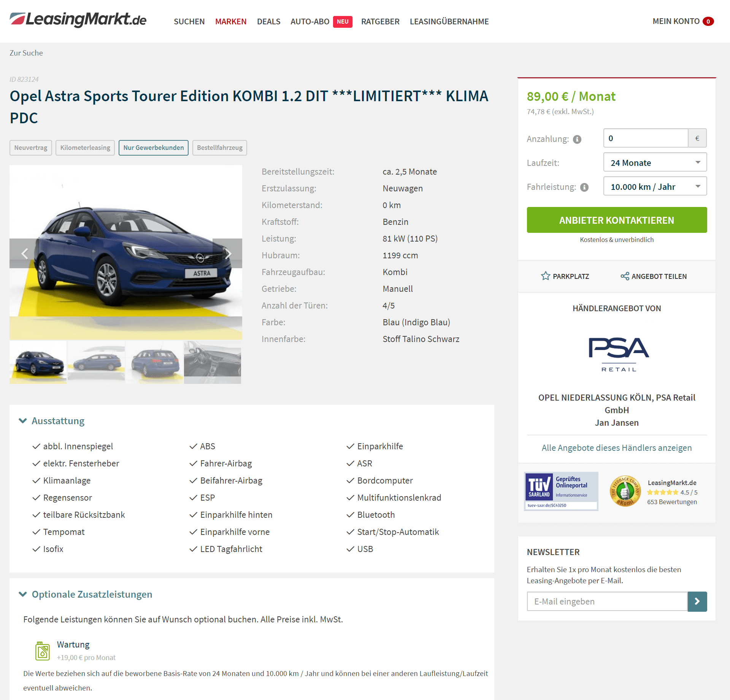Click the NEU badge beside AUTO-ABO
The height and width of the screenshot is (700, 730).
343,22
